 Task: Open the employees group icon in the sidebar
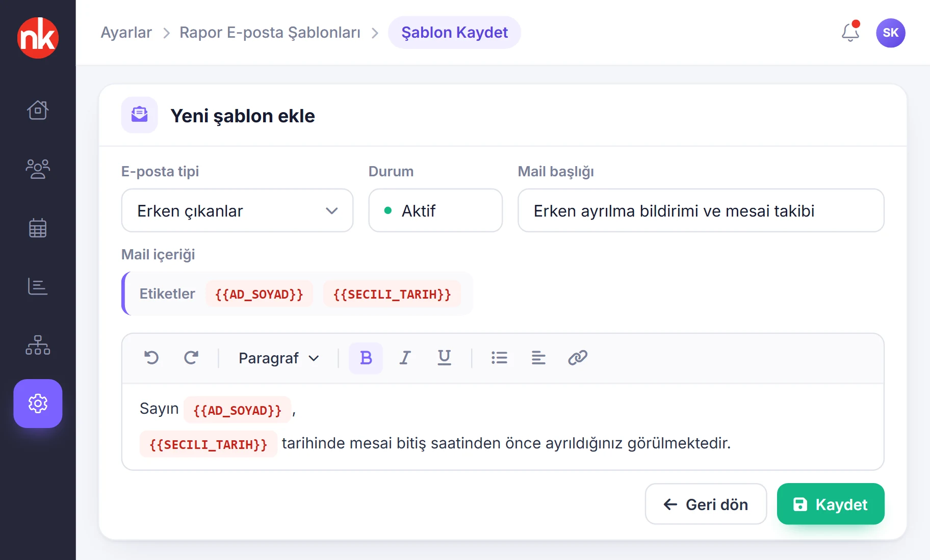(38, 169)
